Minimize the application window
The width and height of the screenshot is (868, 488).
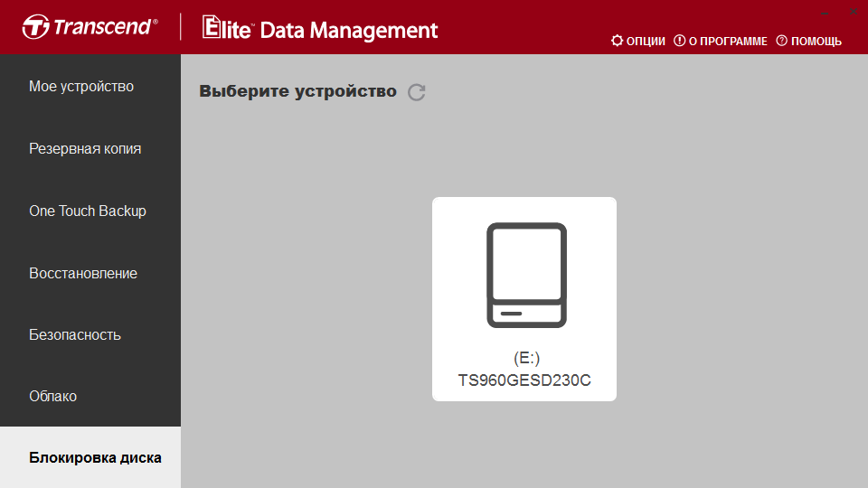coord(825,12)
